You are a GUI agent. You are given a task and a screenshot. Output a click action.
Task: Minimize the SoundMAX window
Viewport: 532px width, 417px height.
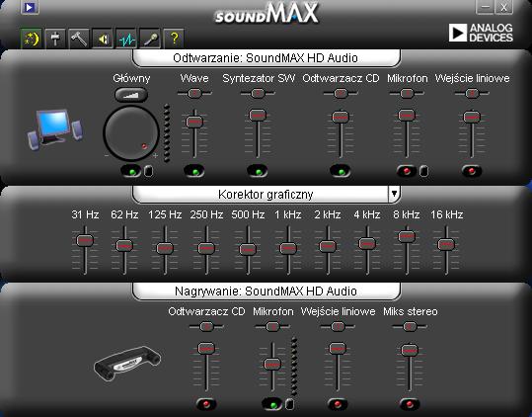(486, 7)
